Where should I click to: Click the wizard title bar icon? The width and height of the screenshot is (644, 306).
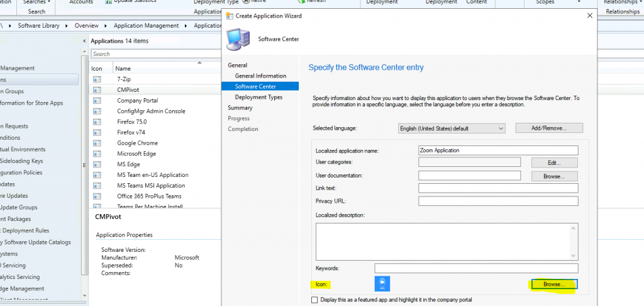coord(230,16)
